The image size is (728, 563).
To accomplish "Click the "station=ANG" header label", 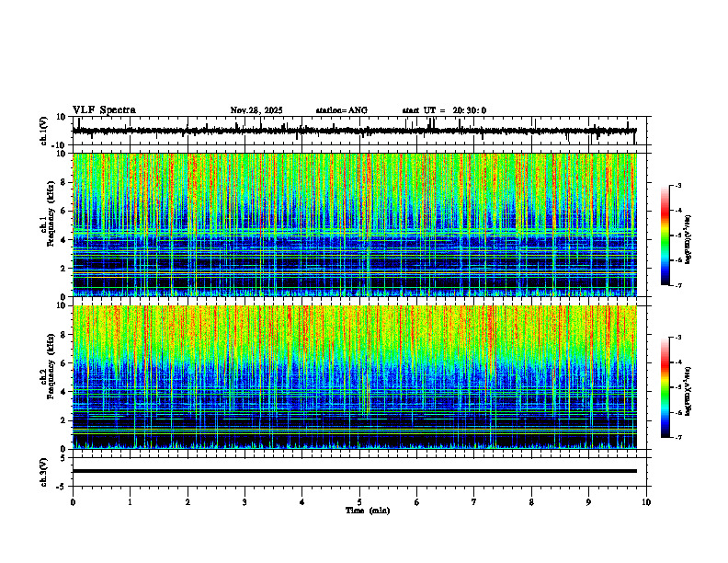I will 342,110.
